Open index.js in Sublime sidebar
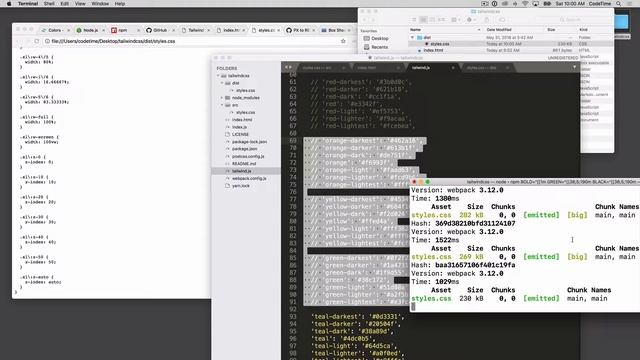 point(239,127)
